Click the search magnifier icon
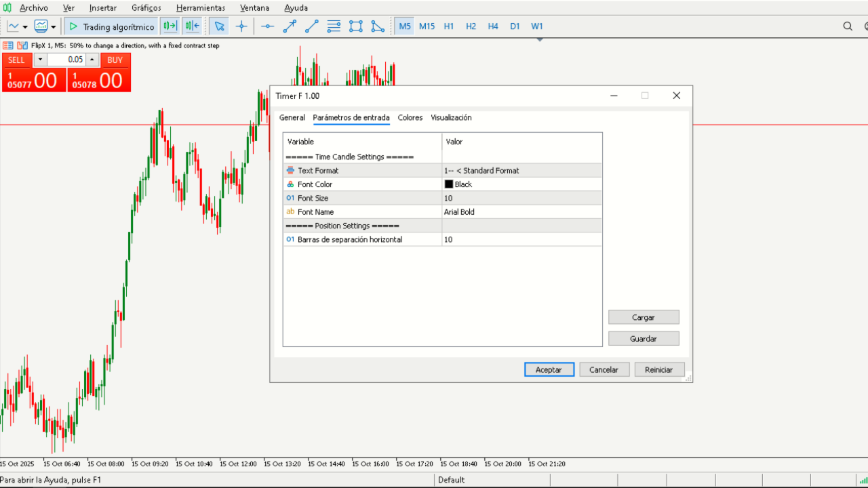This screenshot has height=488, width=868. coord(848,26)
